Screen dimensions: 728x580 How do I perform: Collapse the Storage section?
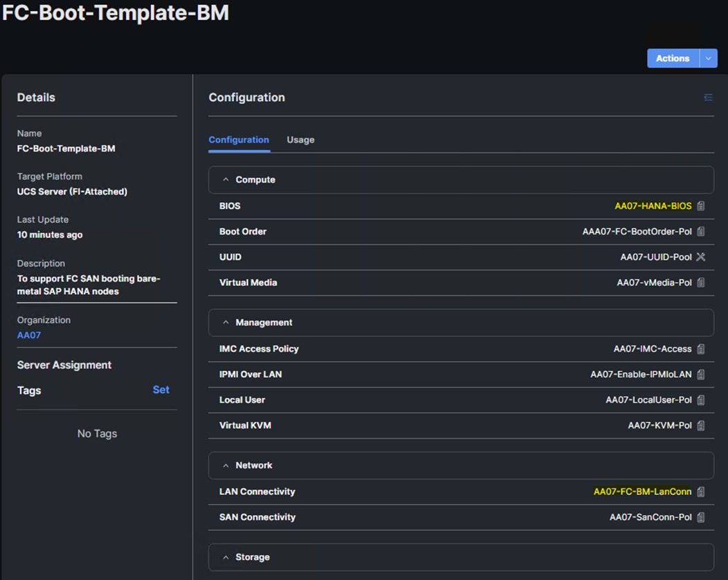(226, 557)
